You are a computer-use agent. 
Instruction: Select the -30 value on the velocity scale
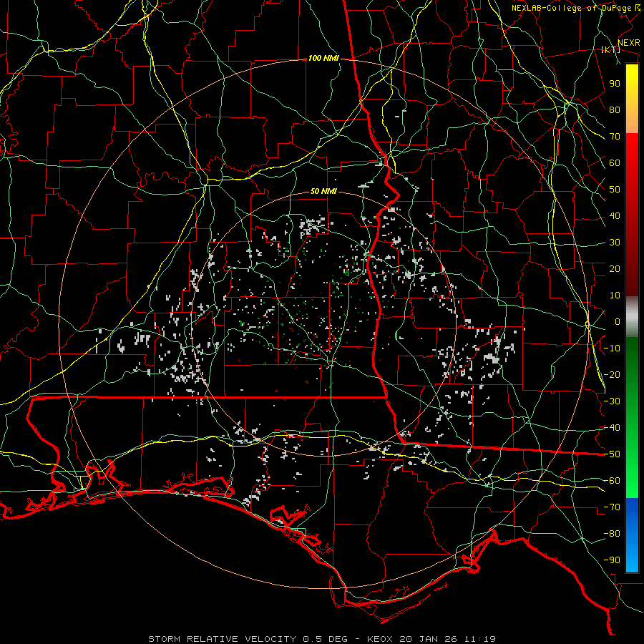(612, 401)
